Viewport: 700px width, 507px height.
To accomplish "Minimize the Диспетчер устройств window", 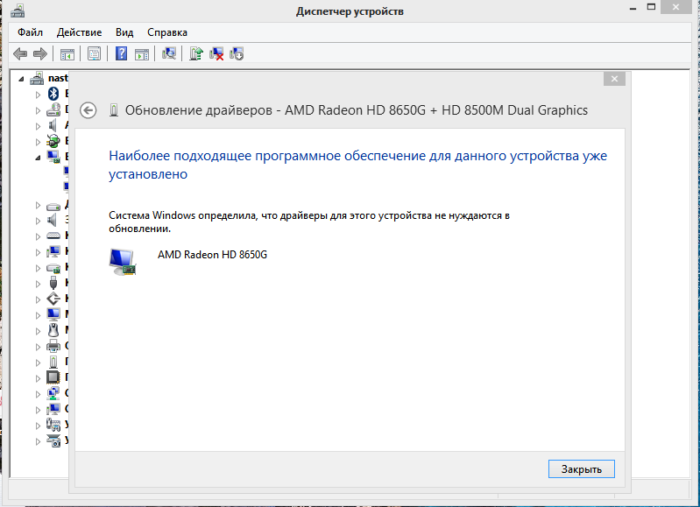I will point(632,8).
